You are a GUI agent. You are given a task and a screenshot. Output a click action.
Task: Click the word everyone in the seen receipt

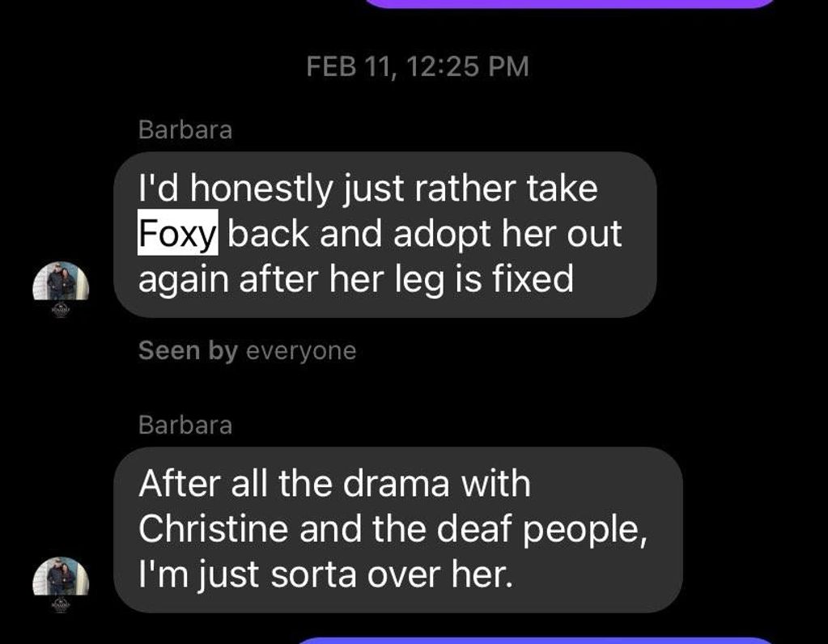click(301, 352)
